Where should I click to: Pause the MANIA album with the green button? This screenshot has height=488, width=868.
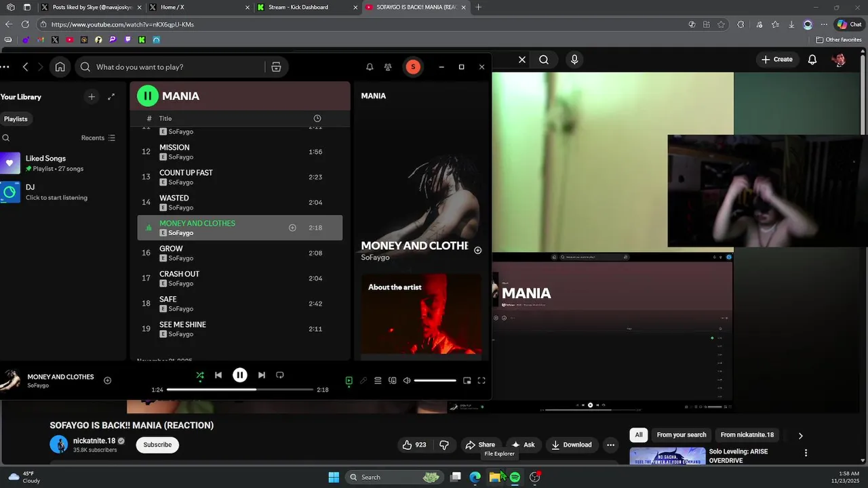pos(148,96)
